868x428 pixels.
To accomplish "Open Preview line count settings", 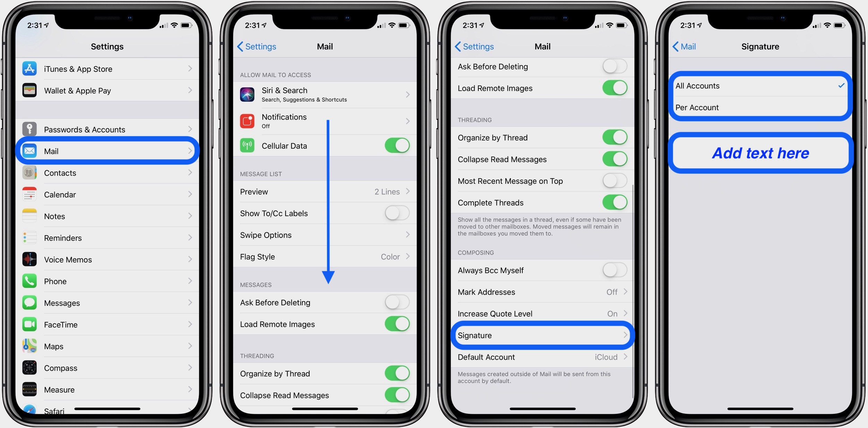I will pos(325,191).
